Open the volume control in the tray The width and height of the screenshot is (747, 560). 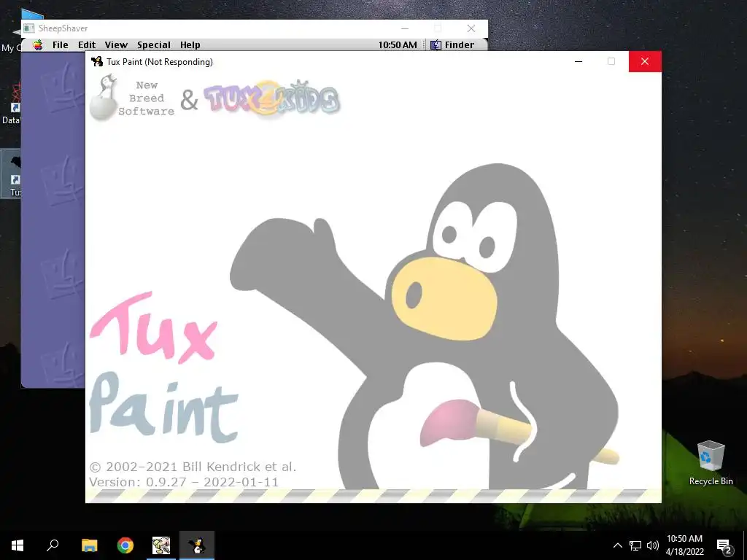tap(653, 545)
